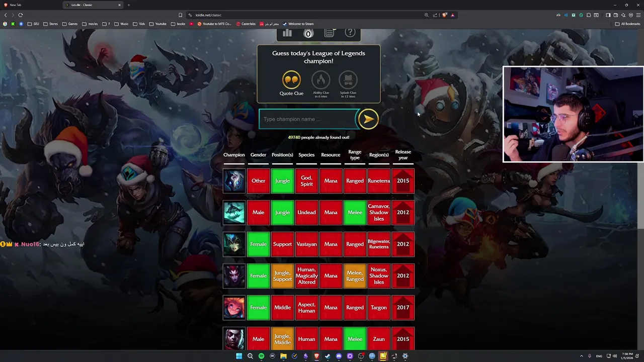Go back with the browser back arrow

(6, 15)
